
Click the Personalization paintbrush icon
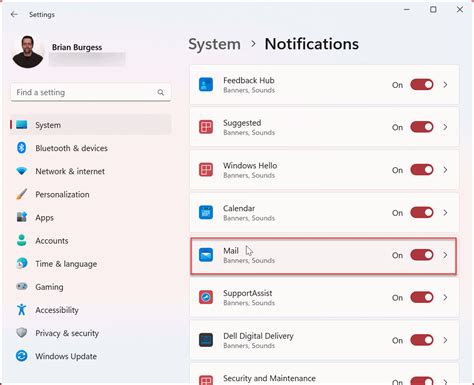22,194
